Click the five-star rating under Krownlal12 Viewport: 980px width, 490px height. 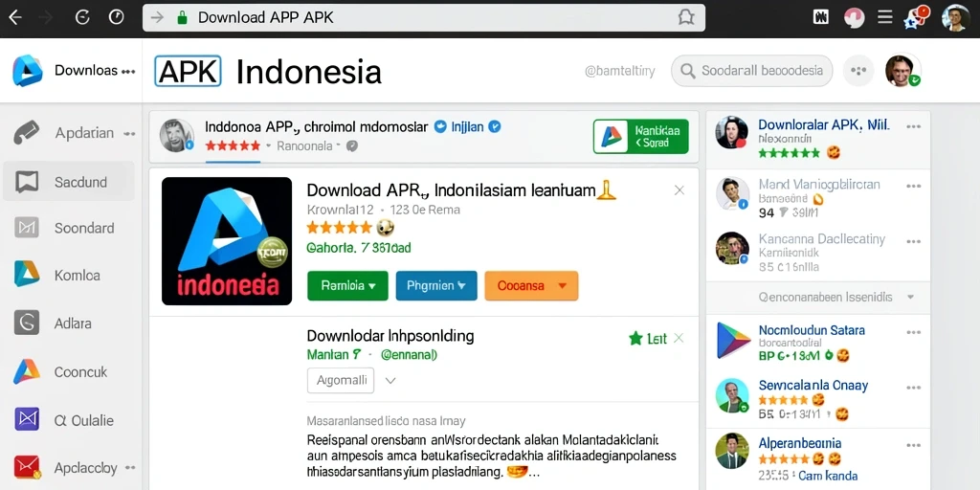tap(340, 228)
